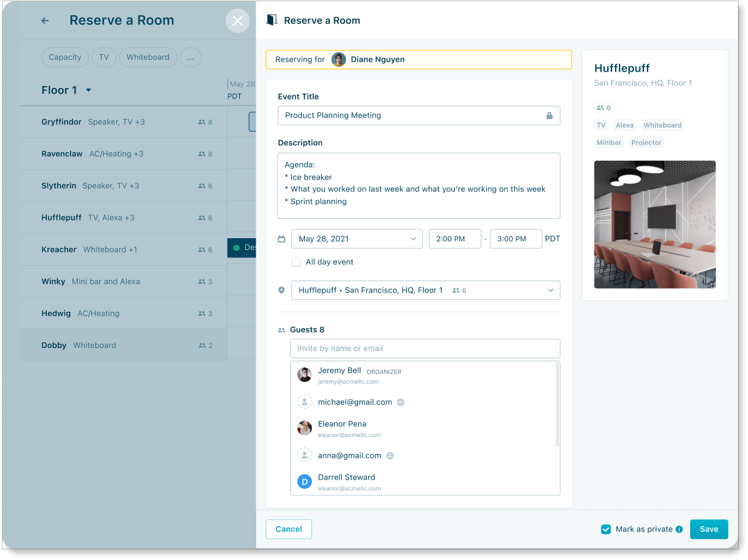The image size is (748, 560).
Task: Open the more filters ellipsis chip
Action: (190, 57)
